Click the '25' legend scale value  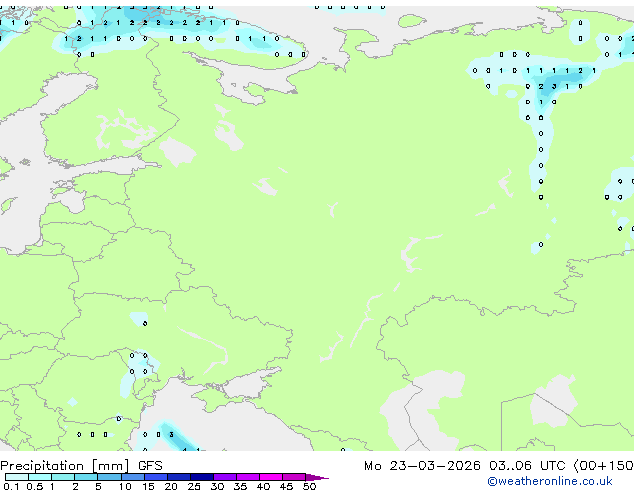(194, 486)
